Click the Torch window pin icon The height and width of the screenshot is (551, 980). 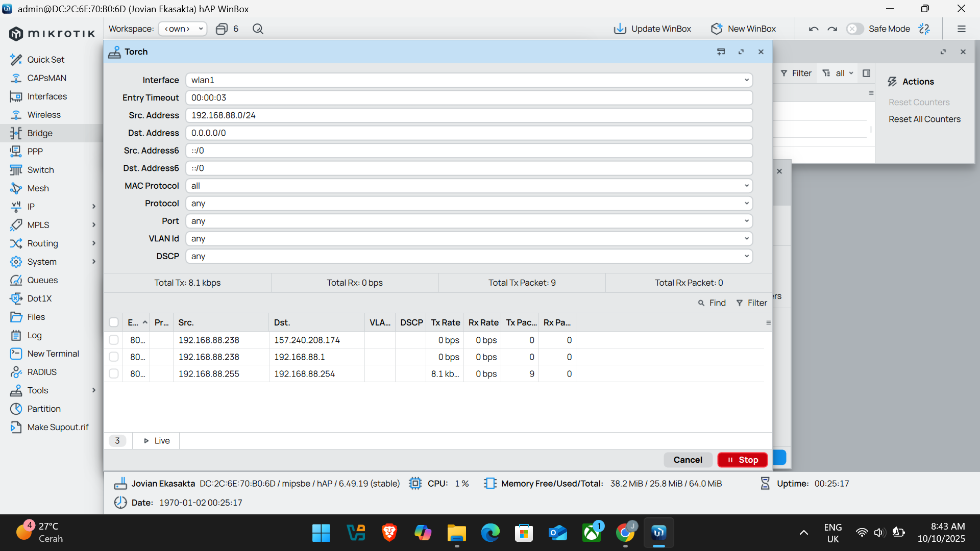tap(721, 52)
